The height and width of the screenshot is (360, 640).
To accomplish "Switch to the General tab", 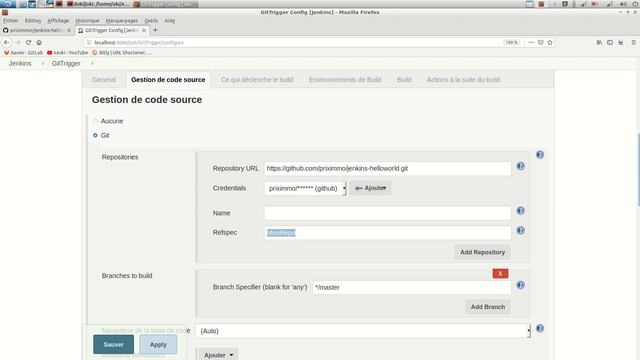I will (x=104, y=80).
